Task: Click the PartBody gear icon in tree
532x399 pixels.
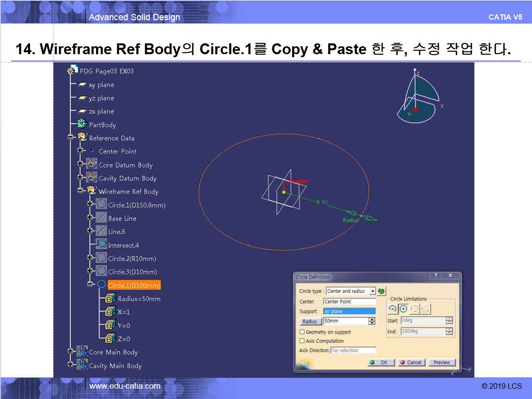Action: point(82,125)
